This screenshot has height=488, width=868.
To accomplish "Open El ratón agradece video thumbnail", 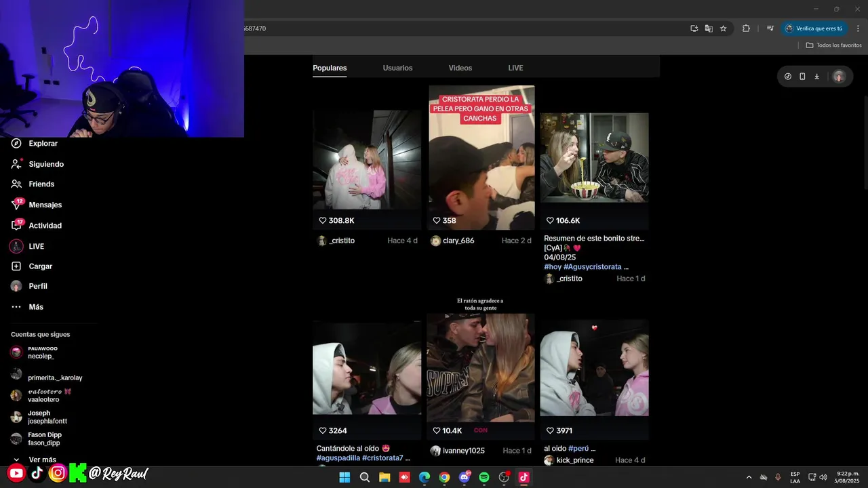I will click(481, 367).
